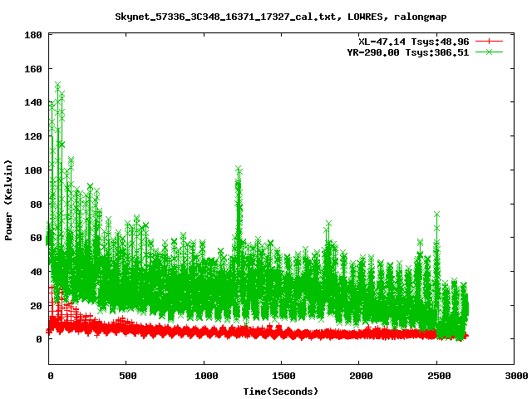Click x-axis tick label 2500
Viewport: 532px width, 399px height.
pos(439,376)
